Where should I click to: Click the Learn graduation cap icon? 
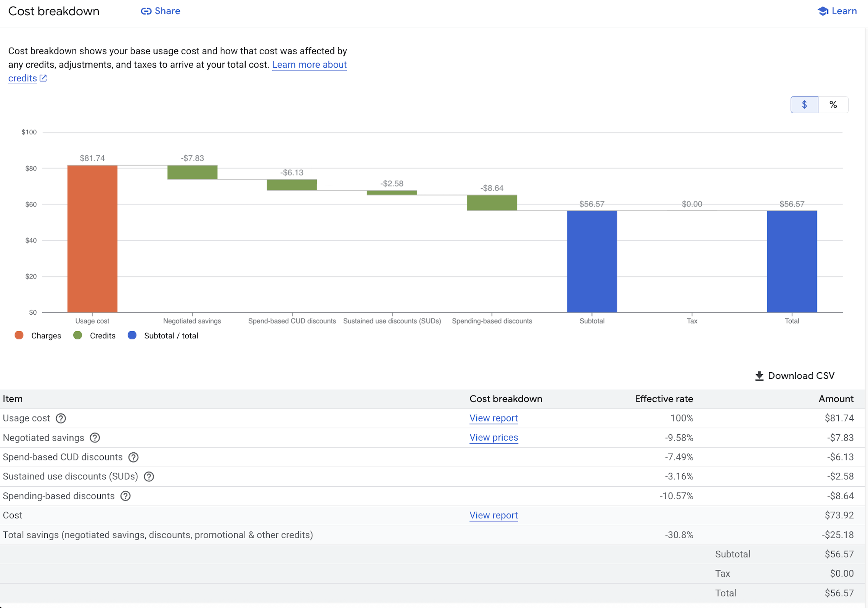[x=823, y=11]
